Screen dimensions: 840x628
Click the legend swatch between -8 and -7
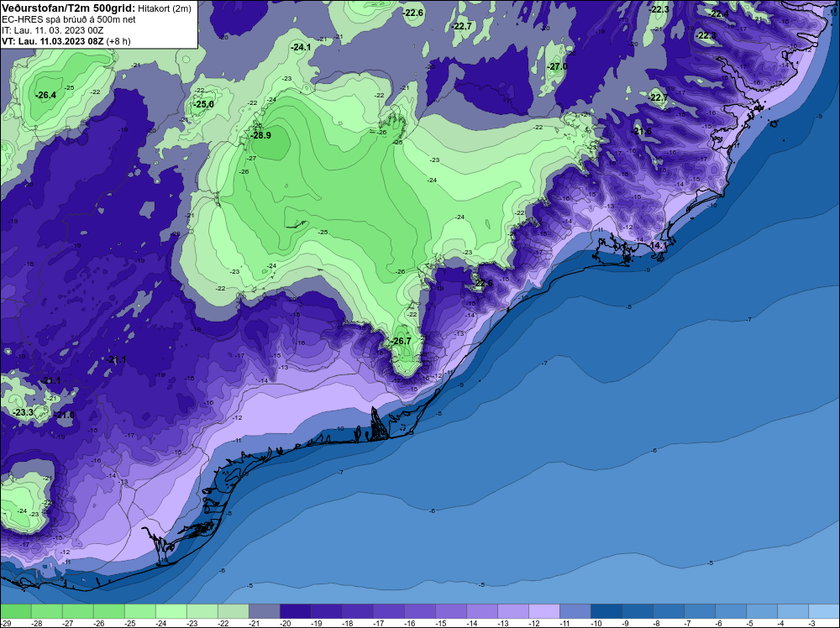coord(669,611)
